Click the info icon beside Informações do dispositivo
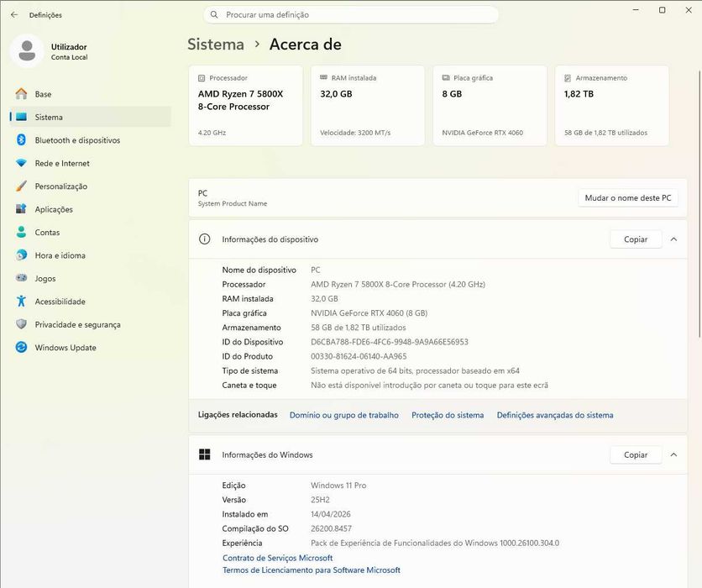Image resolution: width=702 pixels, height=588 pixels. [204, 239]
